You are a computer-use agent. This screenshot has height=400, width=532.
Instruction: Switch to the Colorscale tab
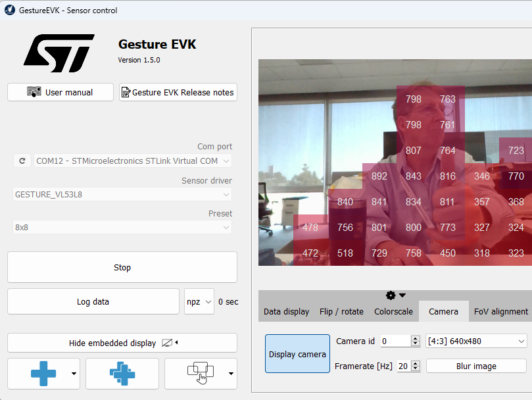tap(393, 311)
